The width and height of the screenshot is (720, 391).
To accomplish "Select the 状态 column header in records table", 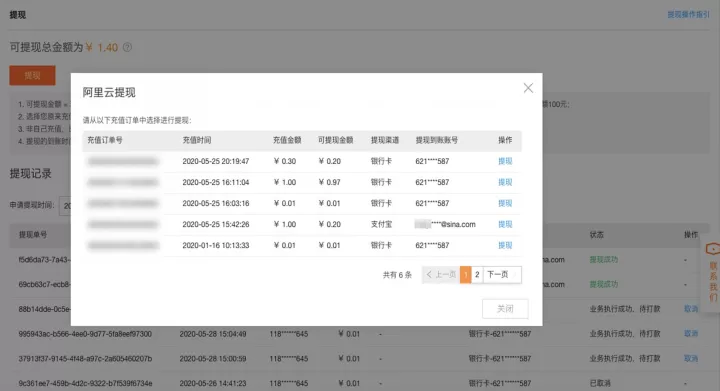I will [597, 235].
